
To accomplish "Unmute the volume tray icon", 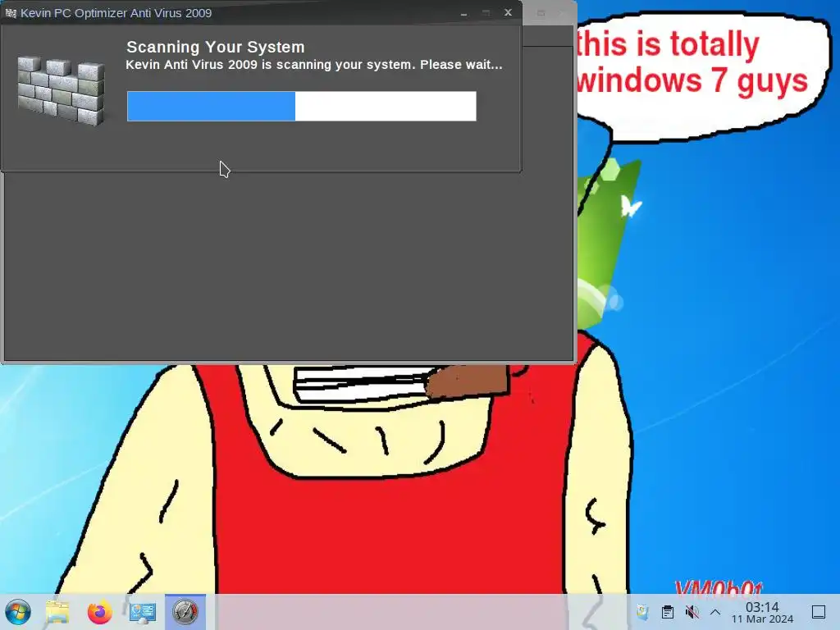I will pyautogui.click(x=692, y=612).
